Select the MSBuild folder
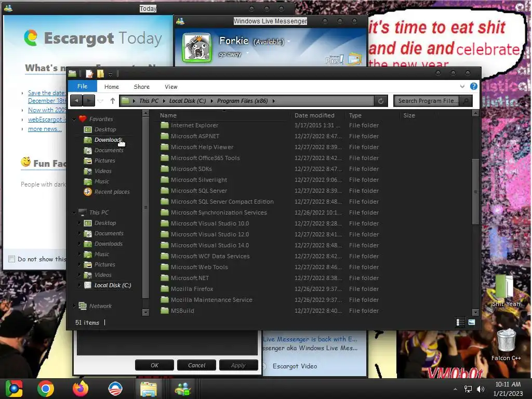532x399 pixels. [x=182, y=311]
